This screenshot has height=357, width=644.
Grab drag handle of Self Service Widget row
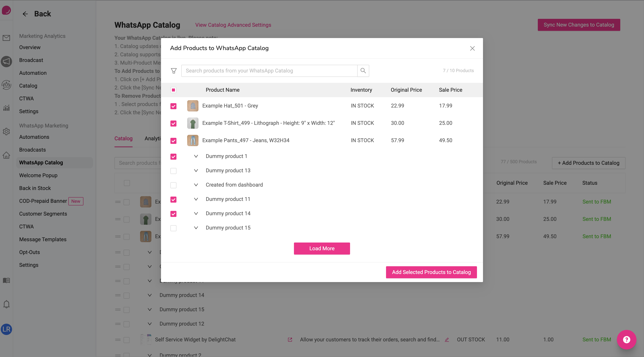(118, 340)
